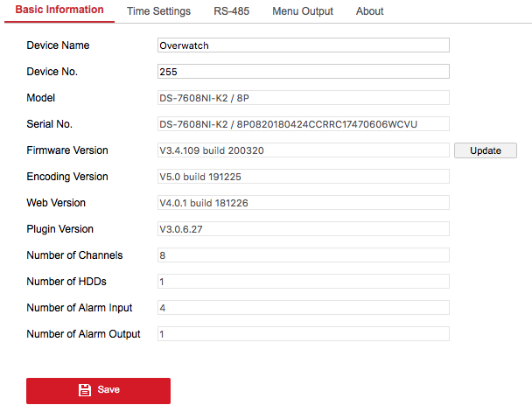Click the "Number of Alarm Input" label
Viewport: 532px width, 419px height.
(80, 308)
